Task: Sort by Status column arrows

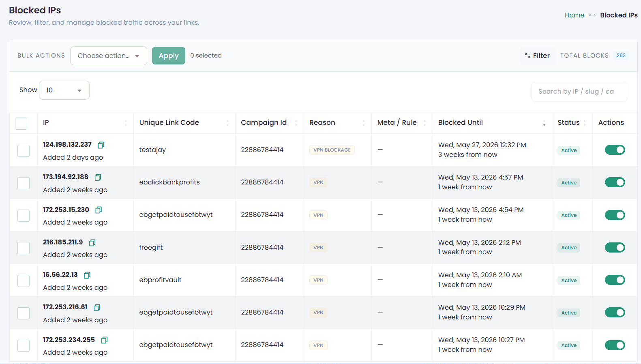Action: tap(585, 123)
